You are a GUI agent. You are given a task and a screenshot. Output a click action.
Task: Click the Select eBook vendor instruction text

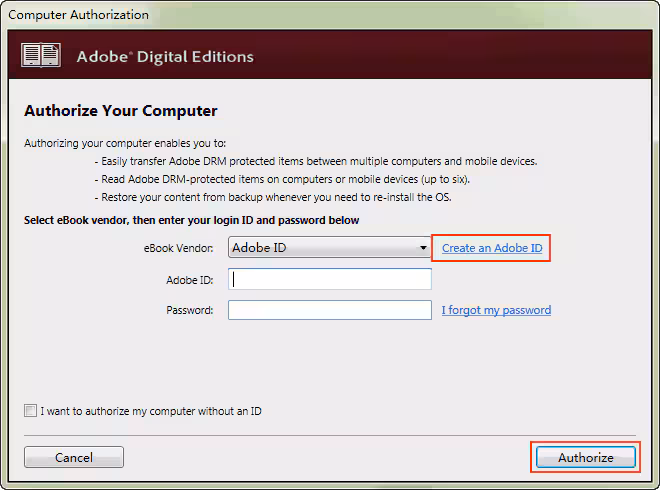[x=192, y=220]
